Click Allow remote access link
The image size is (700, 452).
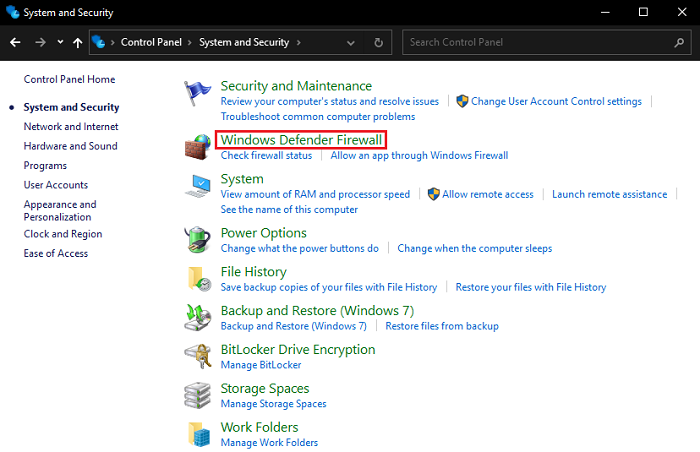[x=488, y=194]
